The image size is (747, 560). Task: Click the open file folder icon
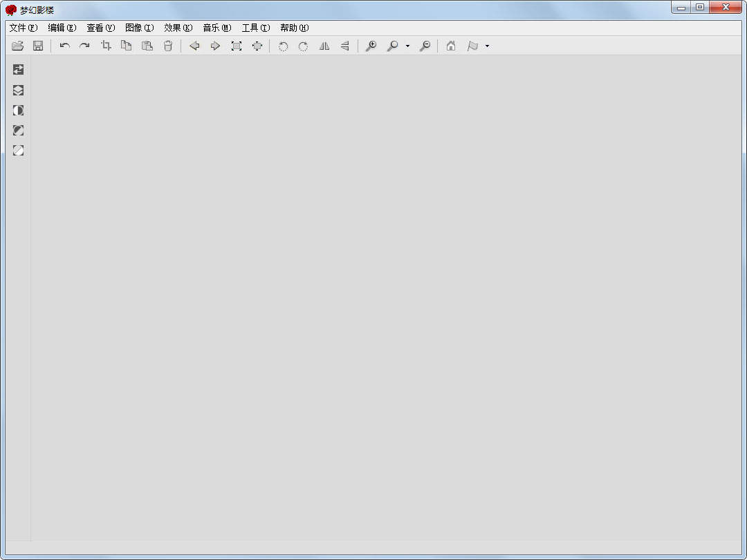click(x=18, y=46)
